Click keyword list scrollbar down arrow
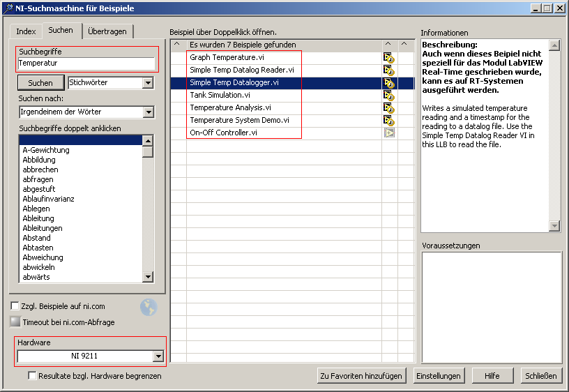Screen dimensions: 569x392 pos(148,277)
